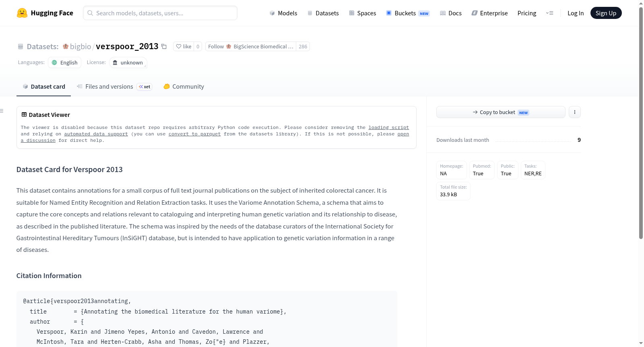Open the automated data support link
644x347 pixels.
(x=96, y=134)
